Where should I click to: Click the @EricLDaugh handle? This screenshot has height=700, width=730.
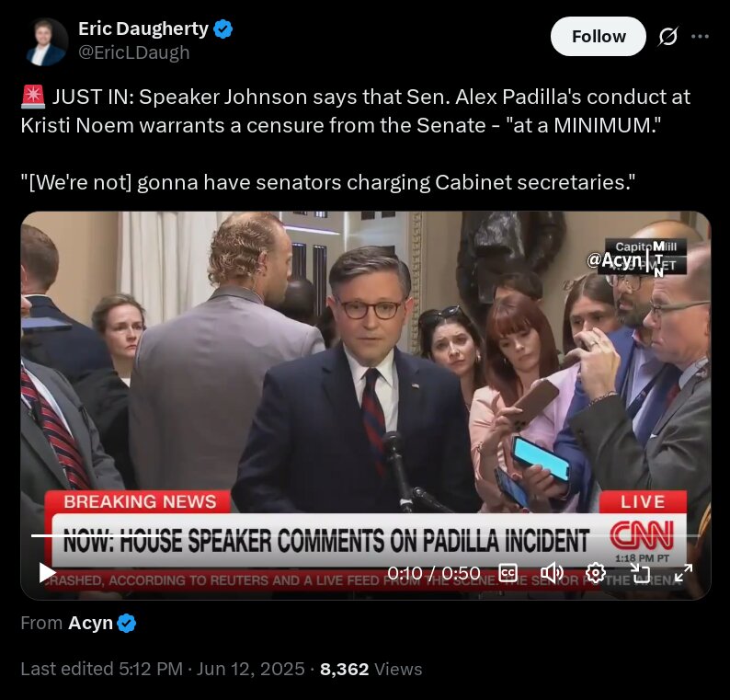134,52
